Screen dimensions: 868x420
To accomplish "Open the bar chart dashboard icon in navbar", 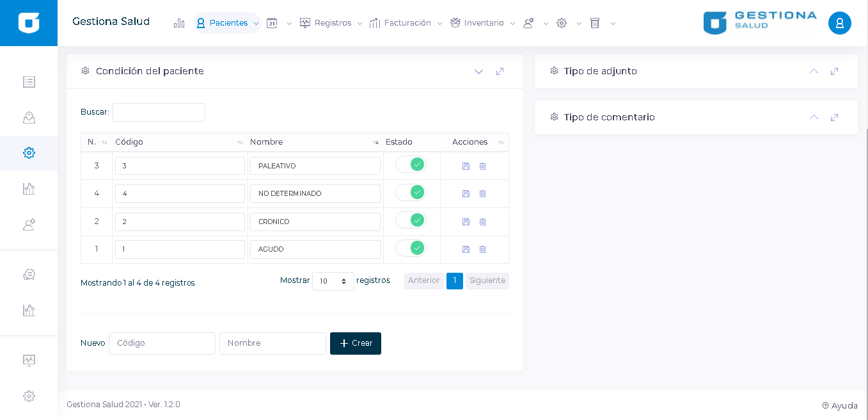I will tap(179, 23).
